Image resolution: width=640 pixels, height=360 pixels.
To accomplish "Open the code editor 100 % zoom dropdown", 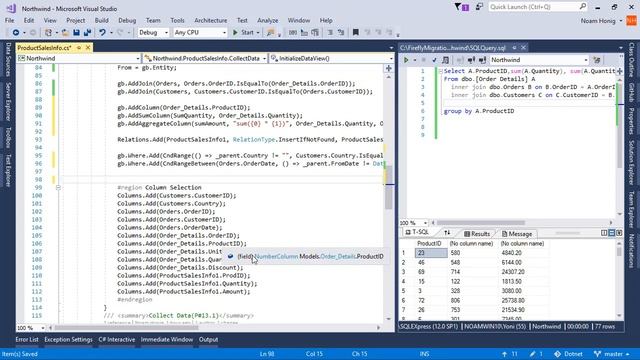I will click(x=31, y=328).
